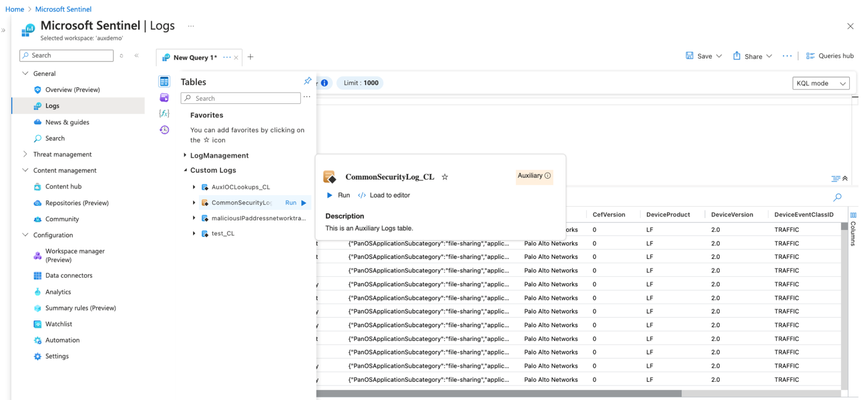The width and height of the screenshot is (861, 400).
Task: Expand the Threat management section
Action: [24, 154]
